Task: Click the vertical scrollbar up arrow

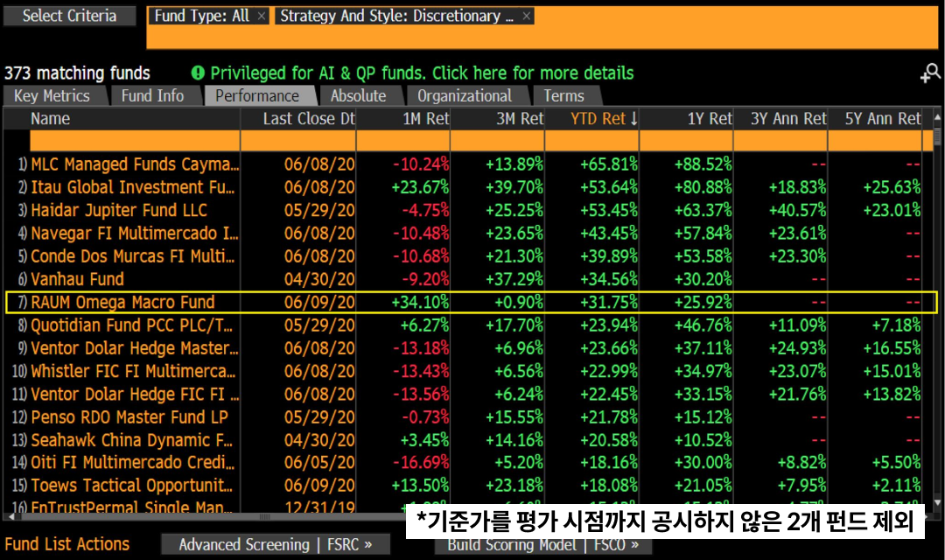Action: (937, 116)
